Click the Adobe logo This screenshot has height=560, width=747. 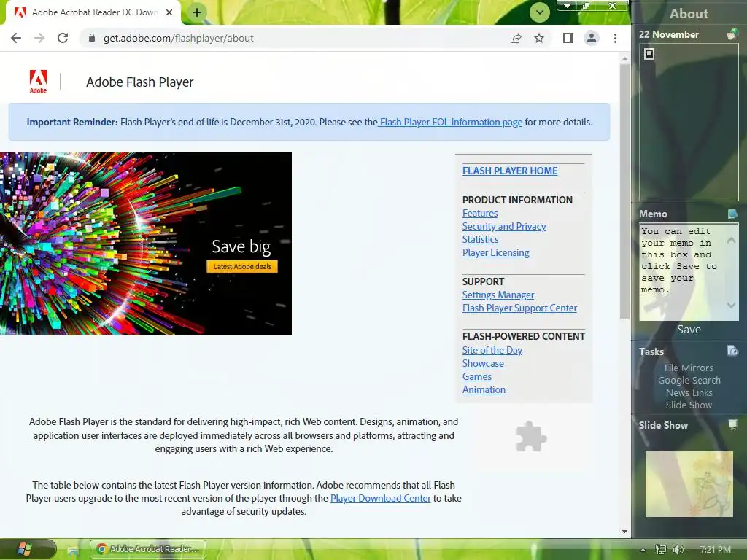(38, 82)
